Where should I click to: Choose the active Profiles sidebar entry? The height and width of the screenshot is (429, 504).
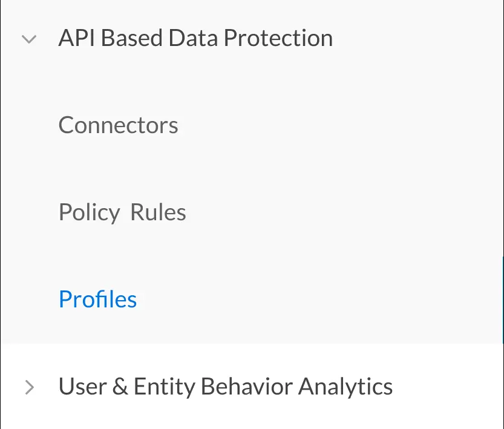point(97,300)
